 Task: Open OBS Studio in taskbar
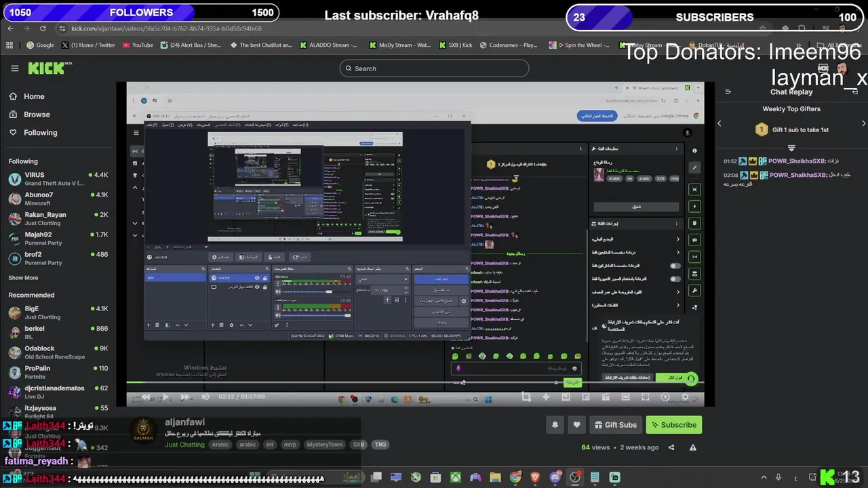[x=575, y=477]
